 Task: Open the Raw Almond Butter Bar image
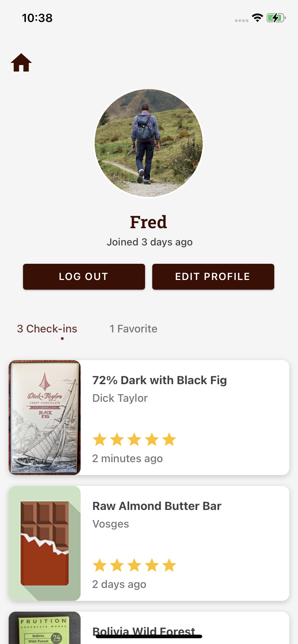pos(45,543)
